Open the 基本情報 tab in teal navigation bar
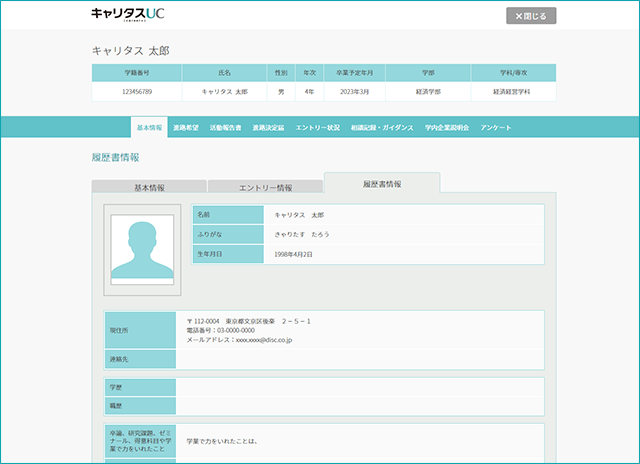Viewport: 640px width, 464px height. (149, 127)
